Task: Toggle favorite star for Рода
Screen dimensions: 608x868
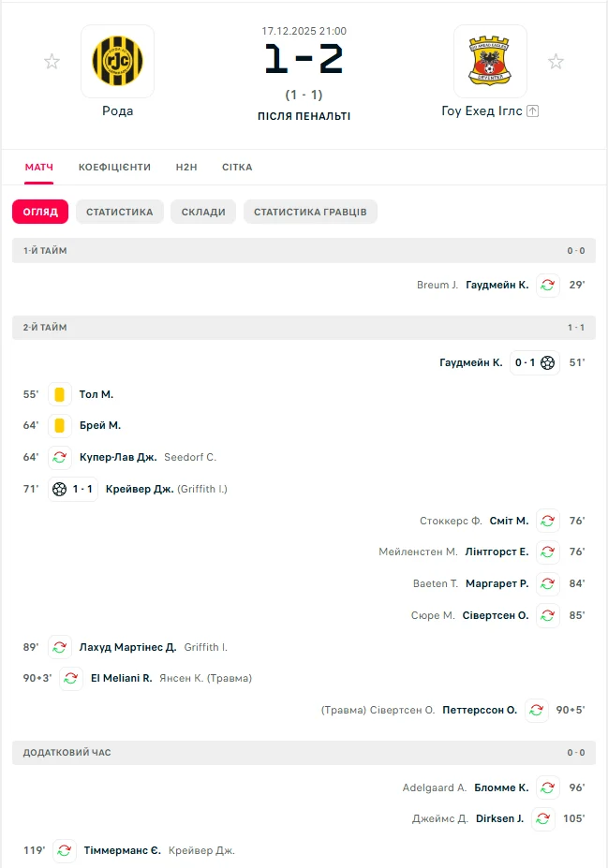Action: pyautogui.click(x=52, y=62)
